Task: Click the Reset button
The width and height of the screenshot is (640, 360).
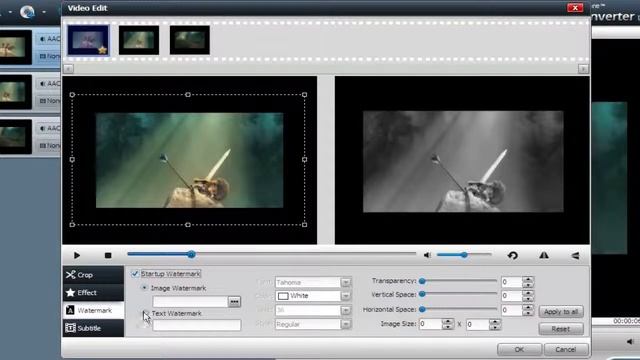Action: [561, 329]
